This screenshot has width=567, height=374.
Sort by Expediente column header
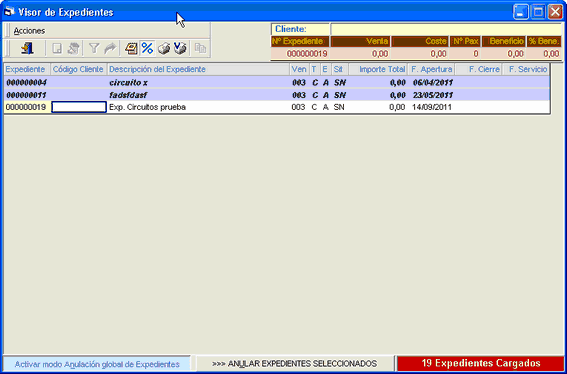[27, 69]
